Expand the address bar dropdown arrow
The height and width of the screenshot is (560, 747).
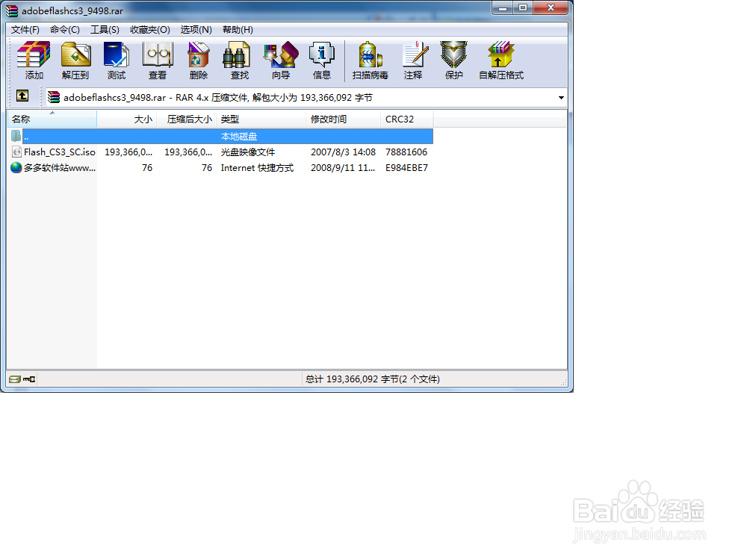coord(561,98)
